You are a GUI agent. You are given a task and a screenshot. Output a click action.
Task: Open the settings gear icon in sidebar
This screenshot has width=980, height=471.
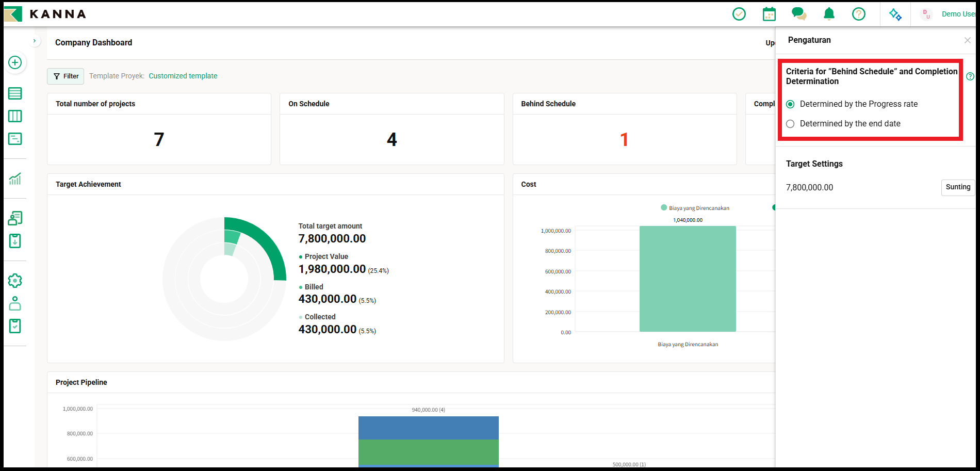click(x=15, y=281)
